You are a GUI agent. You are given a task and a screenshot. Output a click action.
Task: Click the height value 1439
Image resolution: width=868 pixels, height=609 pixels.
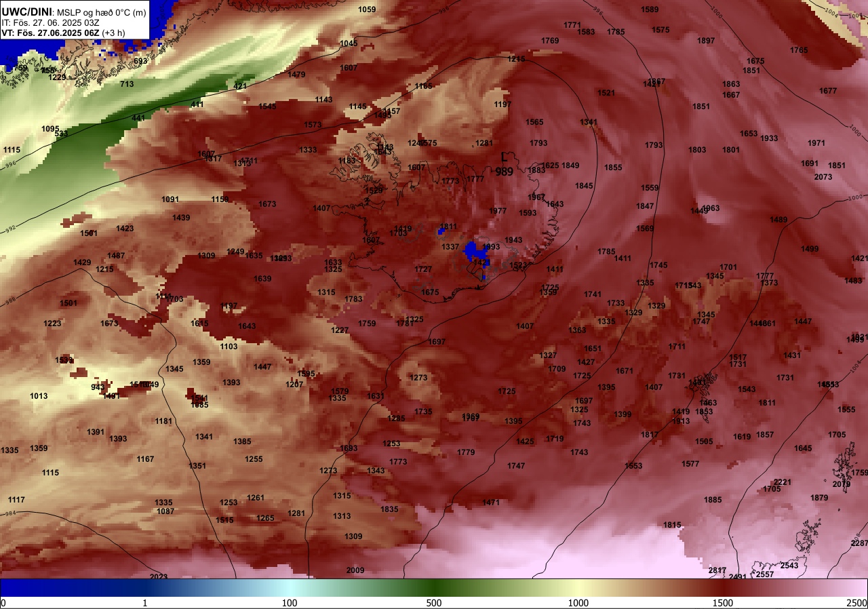[181, 218]
